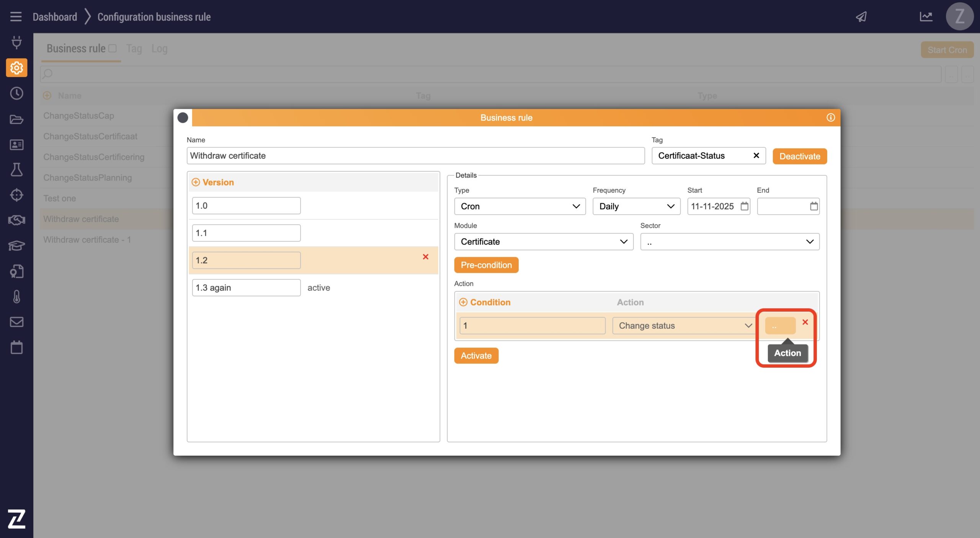
Task: Switch to the Tag tab
Action: pyautogui.click(x=134, y=49)
